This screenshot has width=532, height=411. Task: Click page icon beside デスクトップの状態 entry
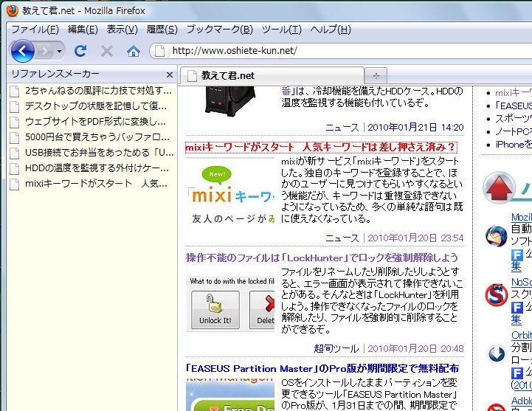(14, 107)
